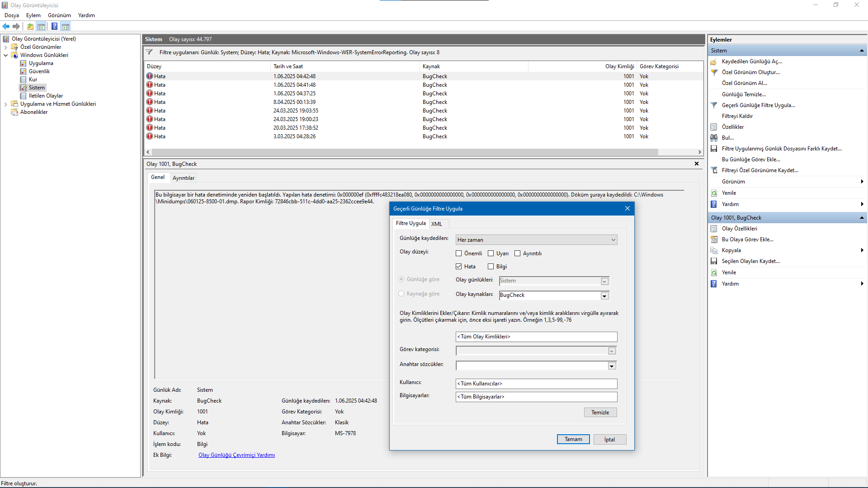Click the event list horizontal scrollbar thumb
Screen dimensions: 868x488
pyautogui.click(x=405, y=152)
